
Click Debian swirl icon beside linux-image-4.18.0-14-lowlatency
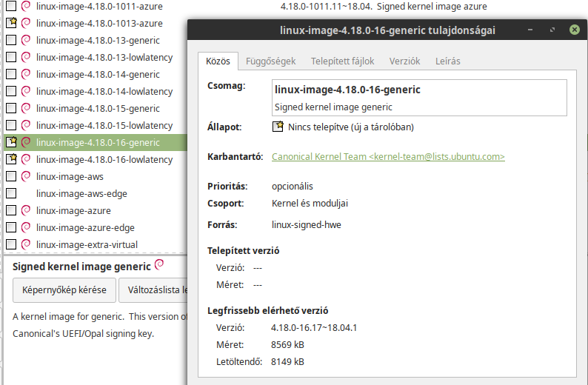coord(26,92)
